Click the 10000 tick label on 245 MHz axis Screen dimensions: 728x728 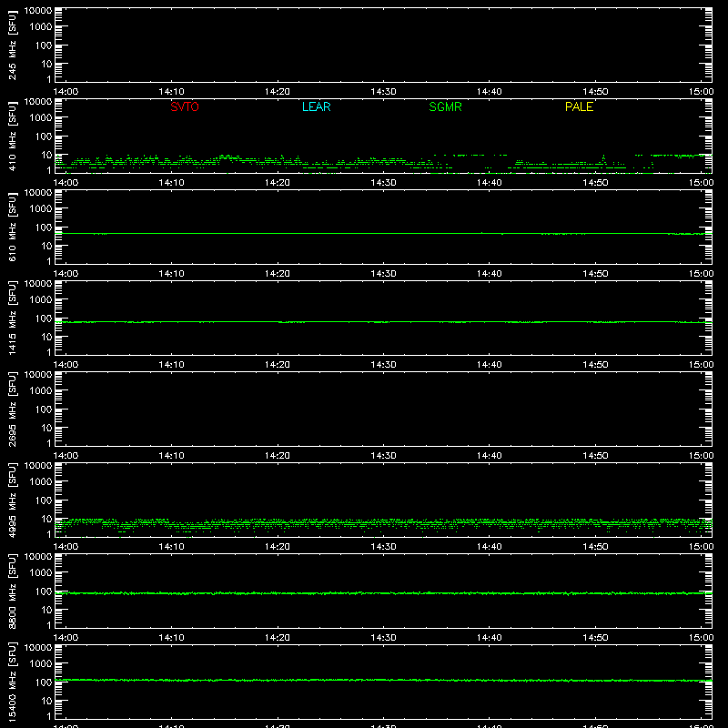pos(38,11)
